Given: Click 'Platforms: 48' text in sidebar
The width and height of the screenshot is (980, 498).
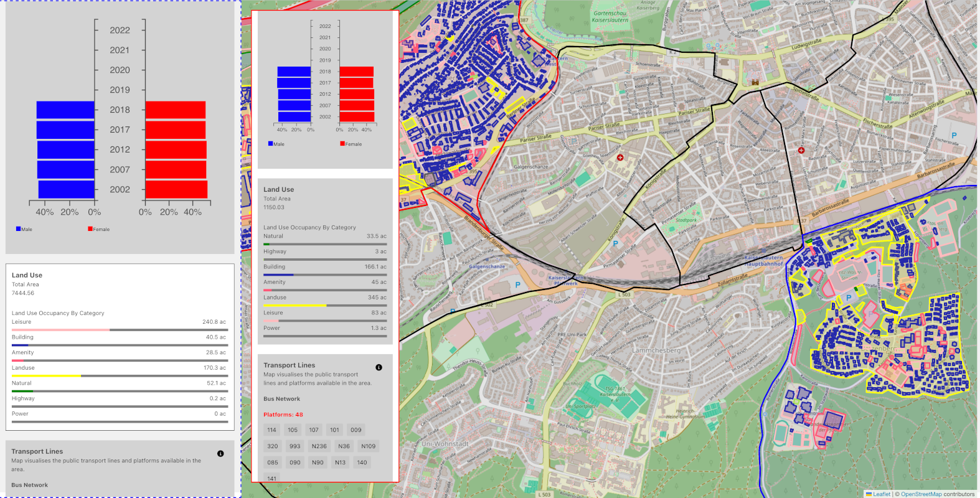Looking at the screenshot, I should pos(283,415).
